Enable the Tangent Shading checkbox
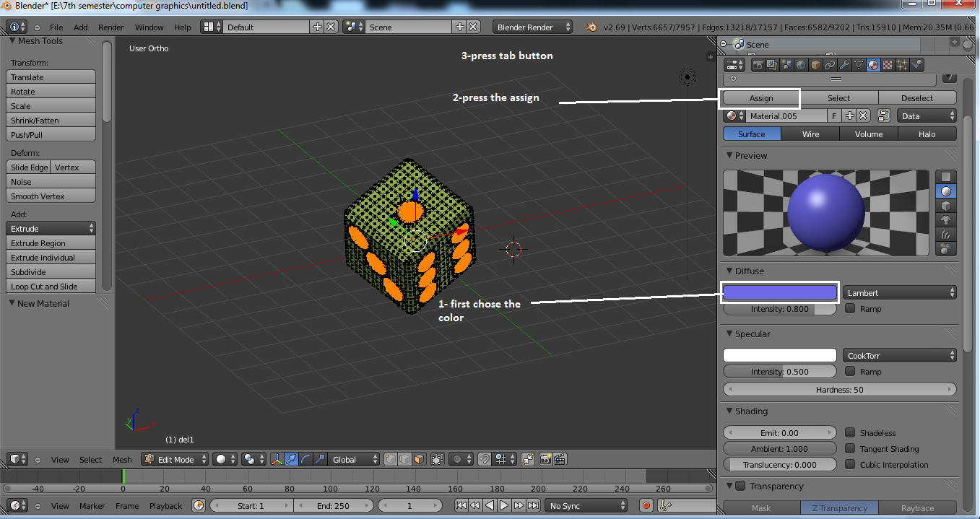 pos(850,449)
